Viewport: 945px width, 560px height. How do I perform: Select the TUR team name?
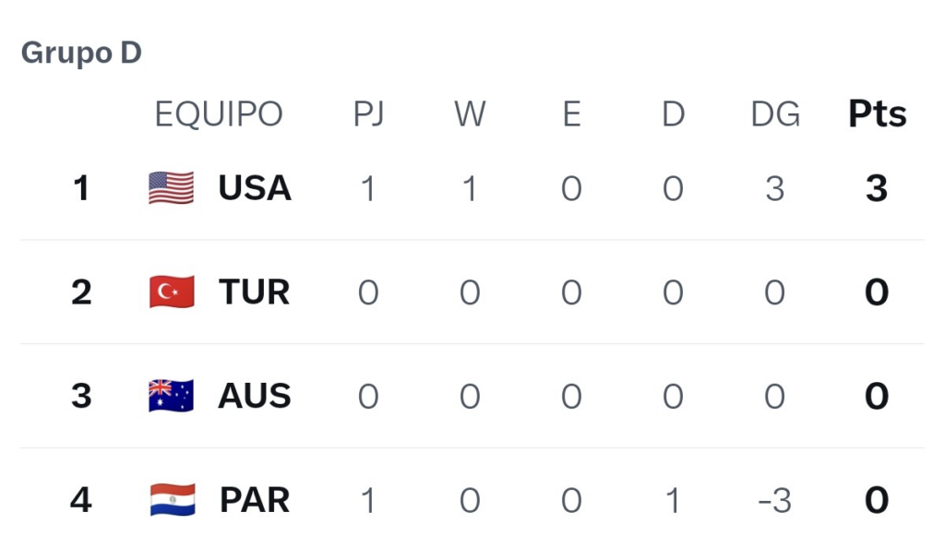[x=255, y=292]
